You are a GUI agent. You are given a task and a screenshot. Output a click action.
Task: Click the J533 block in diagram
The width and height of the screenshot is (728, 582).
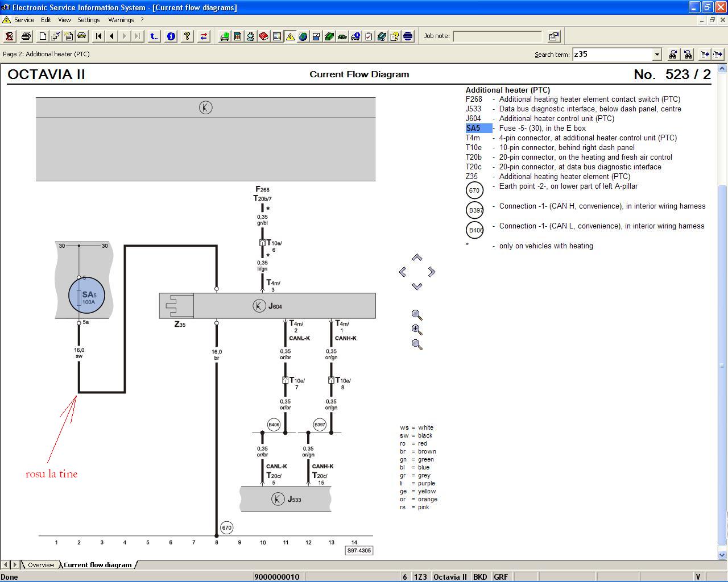286,499
